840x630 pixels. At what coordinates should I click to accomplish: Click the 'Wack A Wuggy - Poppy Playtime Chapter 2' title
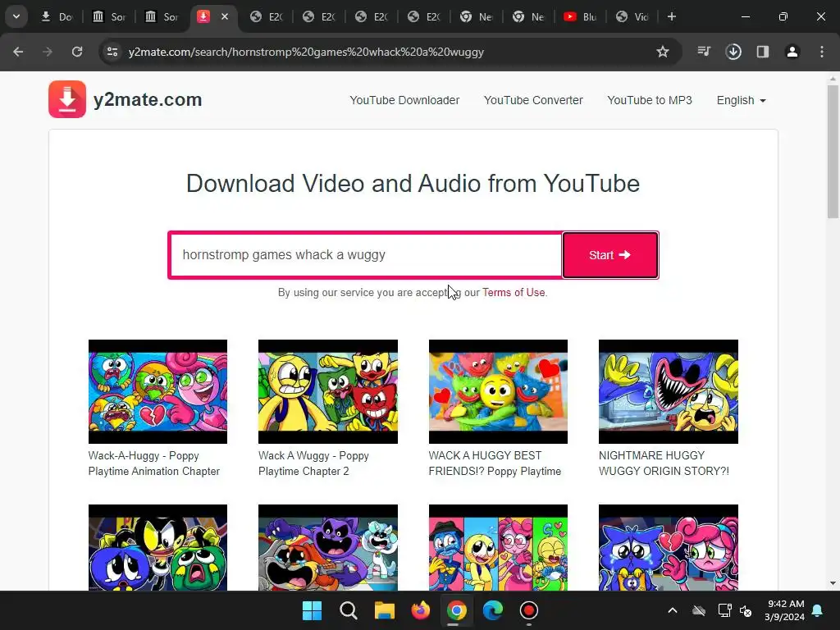click(x=313, y=463)
